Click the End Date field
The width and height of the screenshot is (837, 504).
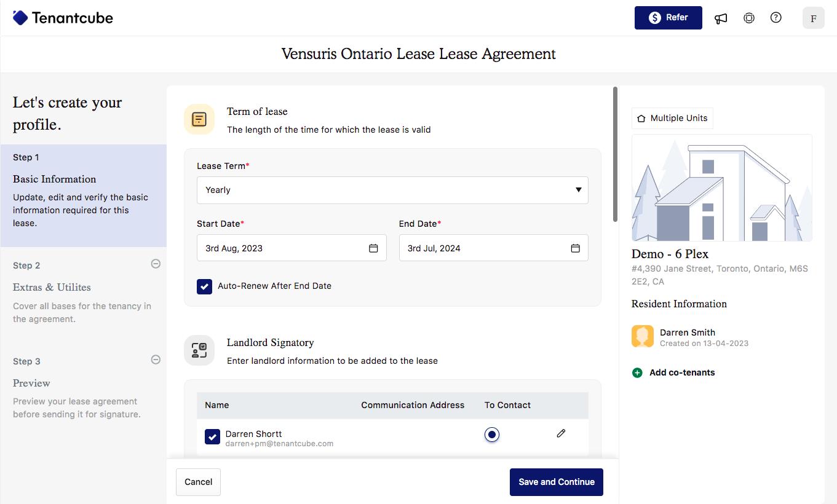point(494,248)
